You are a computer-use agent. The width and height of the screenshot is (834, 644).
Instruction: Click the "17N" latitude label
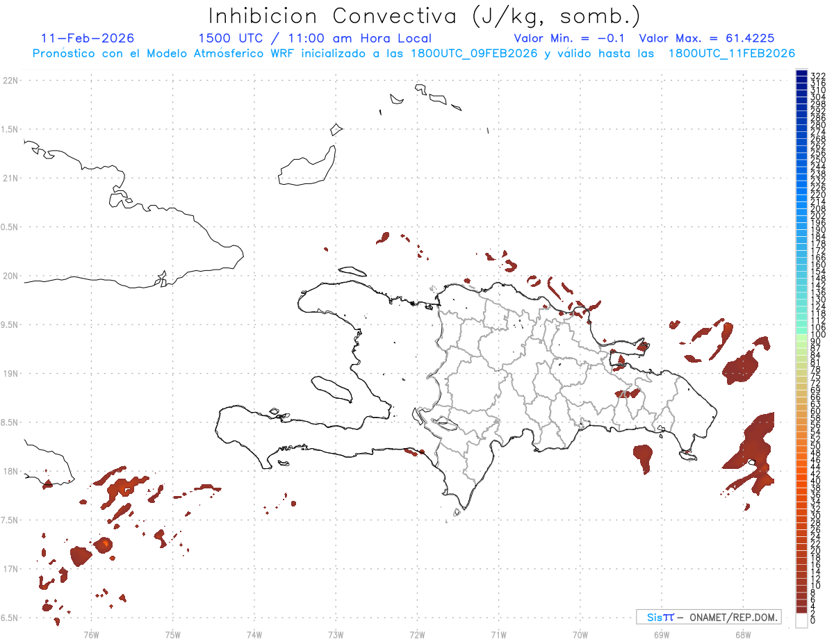point(10,569)
